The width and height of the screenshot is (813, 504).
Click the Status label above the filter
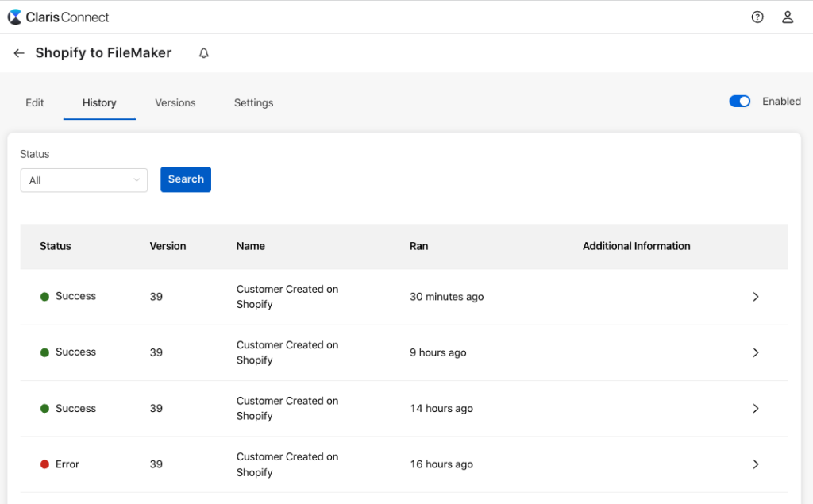[x=35, y=154]
